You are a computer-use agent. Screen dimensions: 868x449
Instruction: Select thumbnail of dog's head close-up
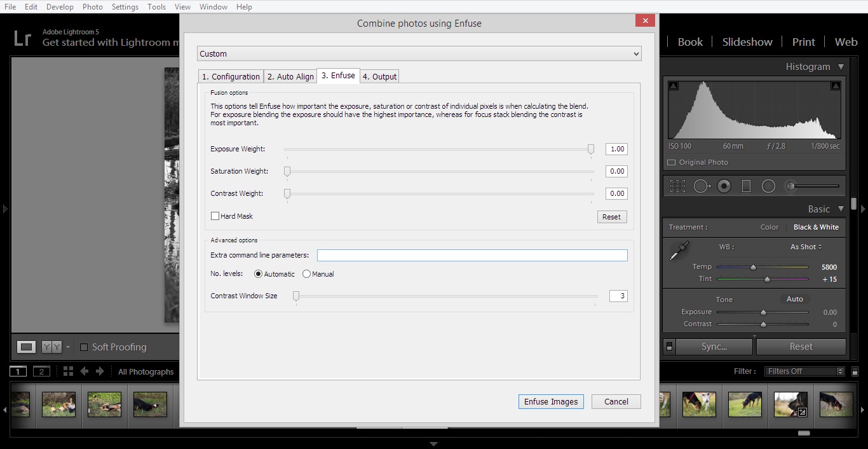pos(790,404)
